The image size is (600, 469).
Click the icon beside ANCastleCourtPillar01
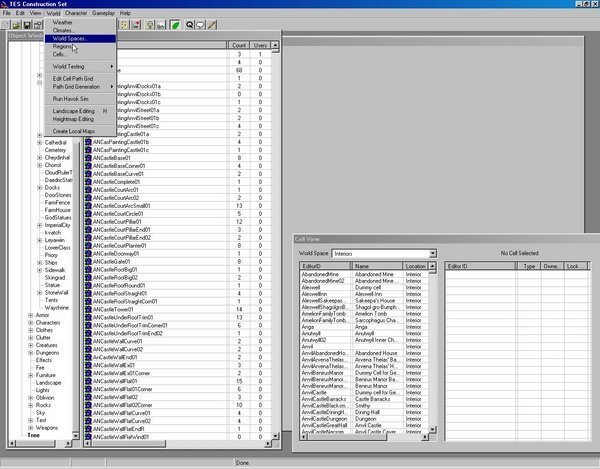(x=88, y=221)
